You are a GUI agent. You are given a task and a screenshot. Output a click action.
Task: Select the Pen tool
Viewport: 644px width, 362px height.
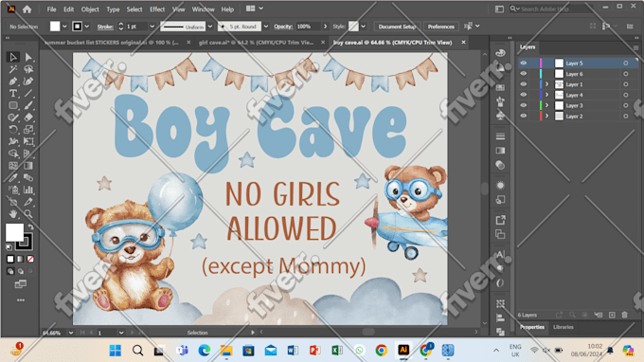[x=12, y=81]
